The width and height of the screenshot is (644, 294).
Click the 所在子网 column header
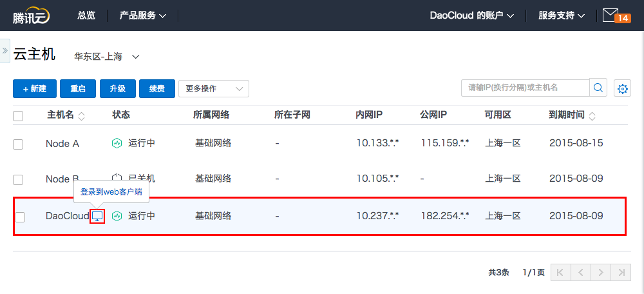(292, 115)
